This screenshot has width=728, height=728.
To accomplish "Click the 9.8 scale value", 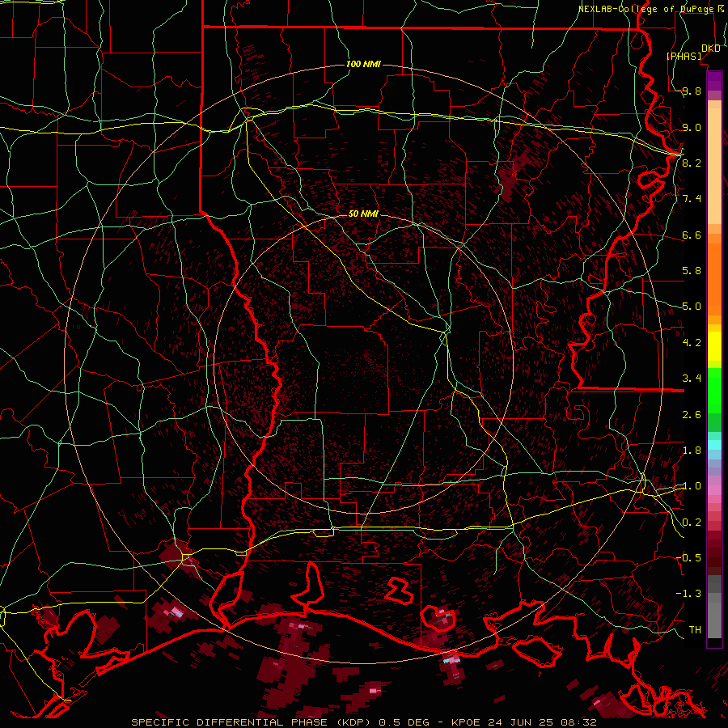I will [692, 91].
